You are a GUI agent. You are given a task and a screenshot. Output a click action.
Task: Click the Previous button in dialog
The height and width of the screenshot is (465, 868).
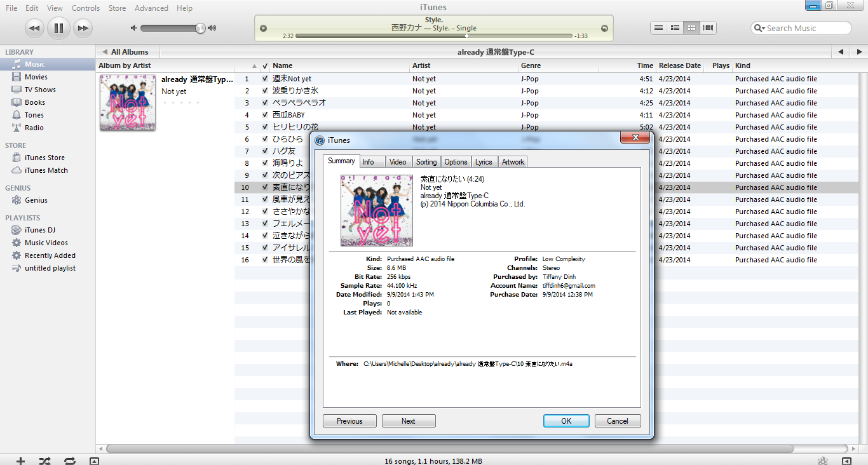click(349, 421)
